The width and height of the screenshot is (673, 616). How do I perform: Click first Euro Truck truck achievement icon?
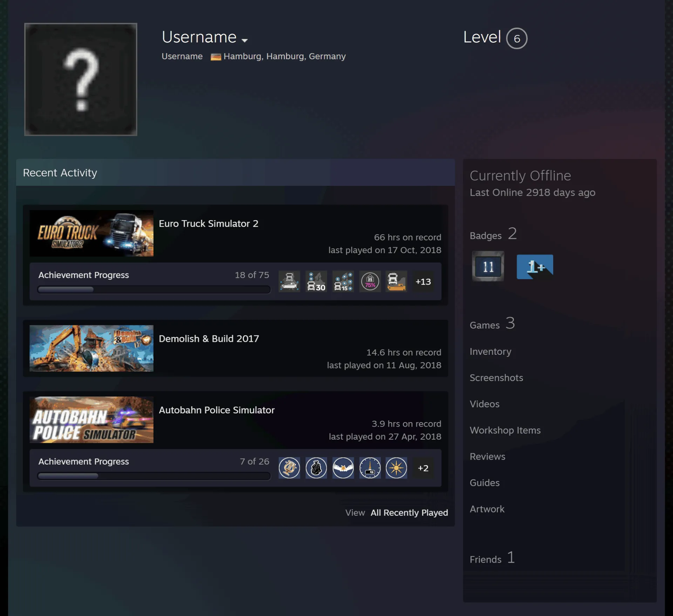pos(289,282)
